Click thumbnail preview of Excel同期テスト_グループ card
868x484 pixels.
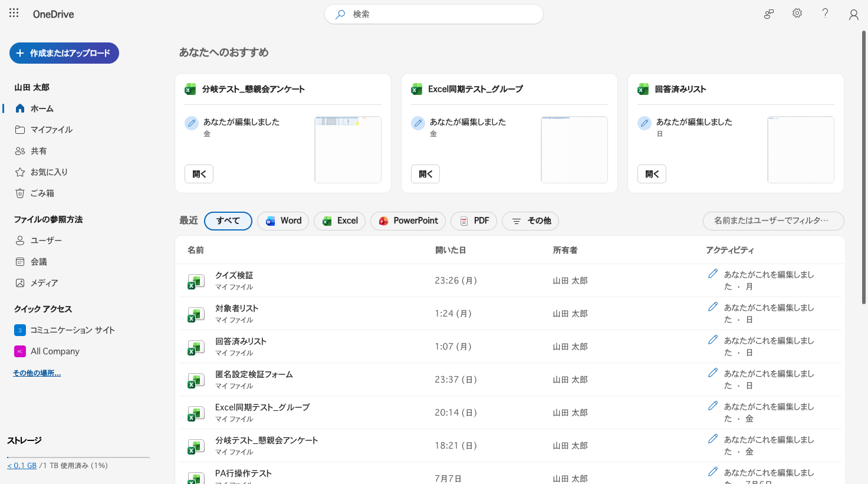click(x=574, y=150)
